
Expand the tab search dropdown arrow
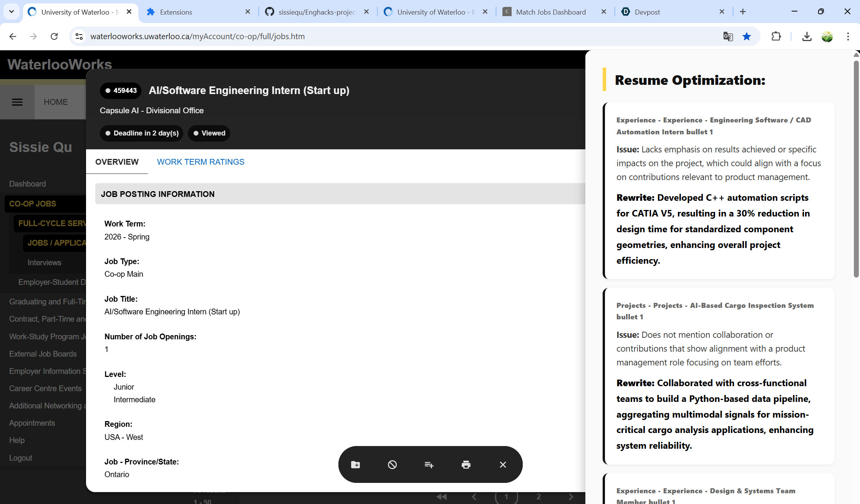click(x=12, y=12)
